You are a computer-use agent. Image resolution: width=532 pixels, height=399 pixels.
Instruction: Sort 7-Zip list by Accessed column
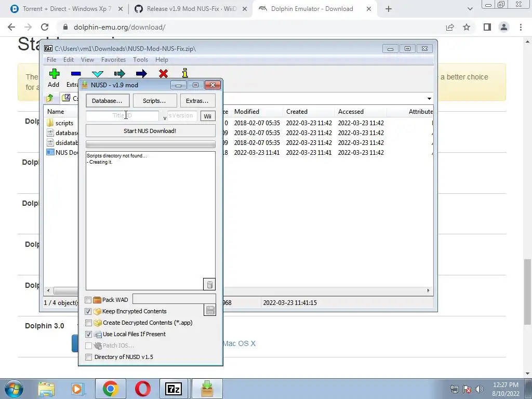351,112
